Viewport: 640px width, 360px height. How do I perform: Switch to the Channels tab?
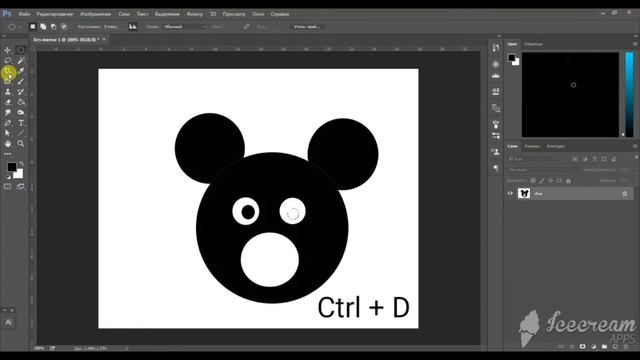[532, 146]
